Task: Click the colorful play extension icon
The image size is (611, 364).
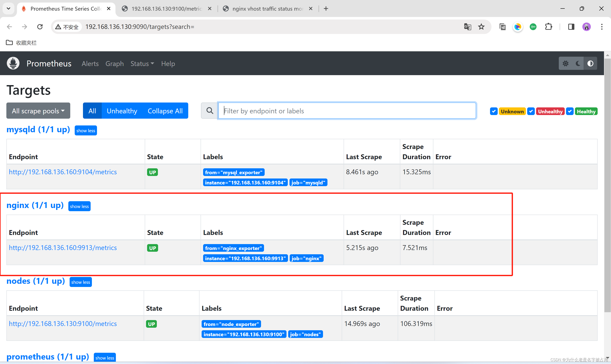Action: point(518,27)
